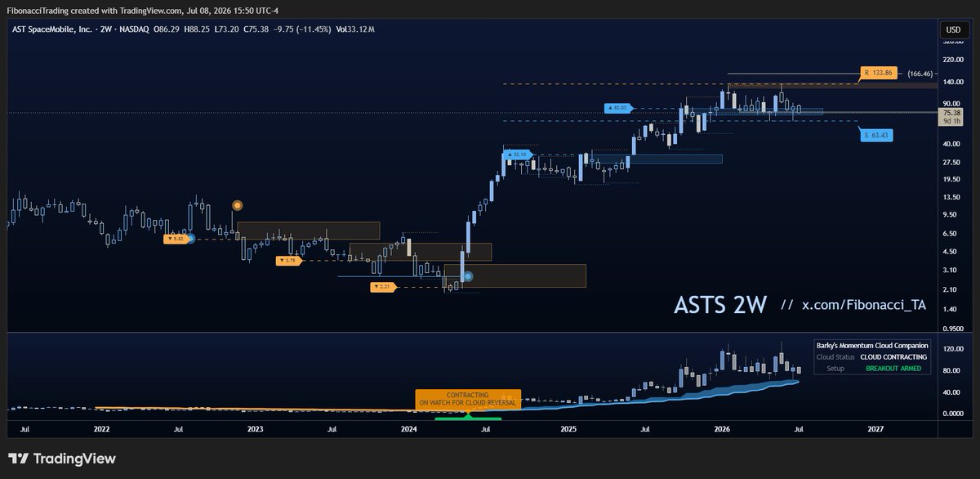
Task: Click the x.com/Fibonacci_TA text
Action: pos(864,304)
